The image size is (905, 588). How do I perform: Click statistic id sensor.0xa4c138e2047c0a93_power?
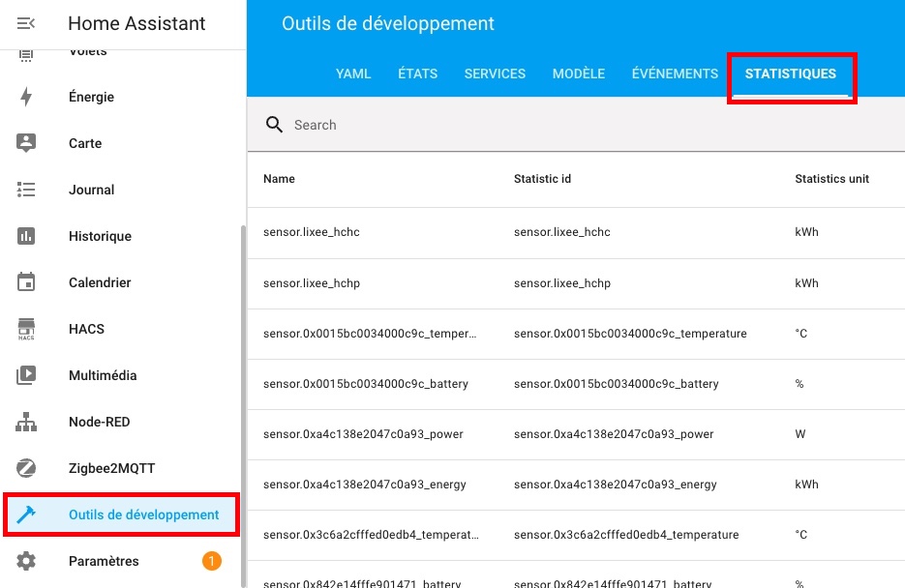pyautogui.click(x=614, y=434)
